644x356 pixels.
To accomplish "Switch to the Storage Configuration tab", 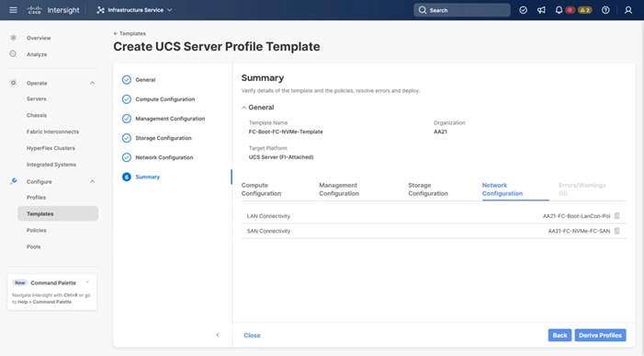I will 428,189.
